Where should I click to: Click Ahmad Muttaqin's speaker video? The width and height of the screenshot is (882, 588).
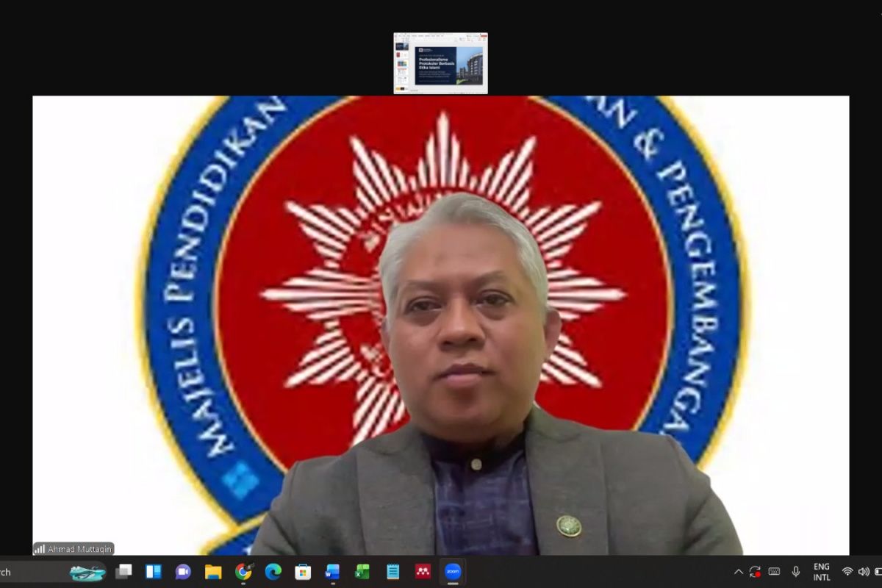441,325
